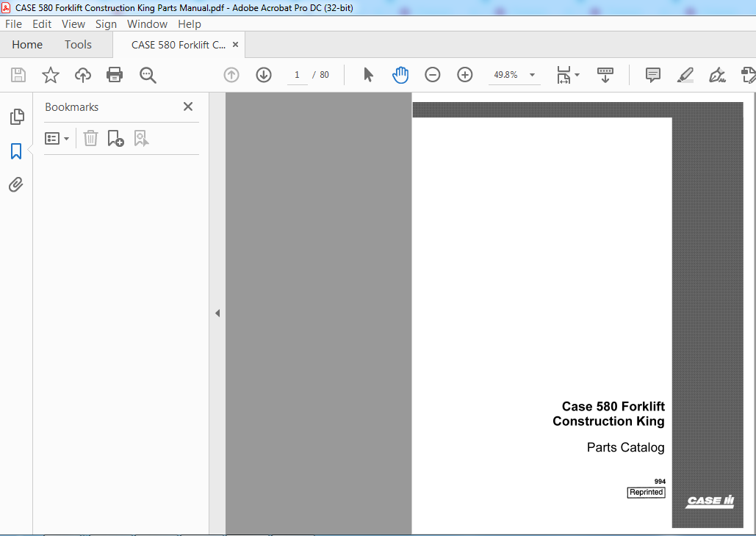Activate the Selection arrow tool
The image size is (756, 536).
[x=368, y=75]
